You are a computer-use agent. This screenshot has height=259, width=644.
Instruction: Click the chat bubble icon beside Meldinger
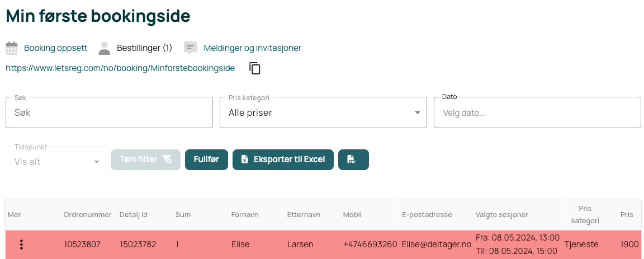pyautogui.click(x=190, y=48)
